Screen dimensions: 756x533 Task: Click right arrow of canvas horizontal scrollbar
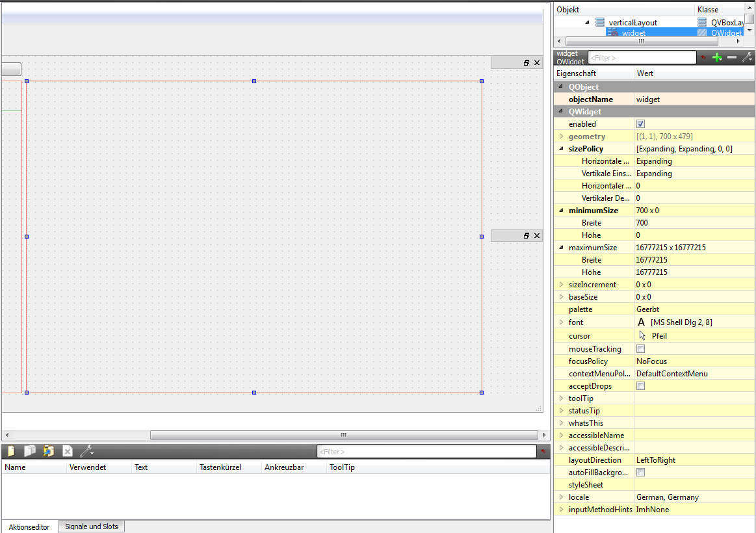click(x=544, y=435)
